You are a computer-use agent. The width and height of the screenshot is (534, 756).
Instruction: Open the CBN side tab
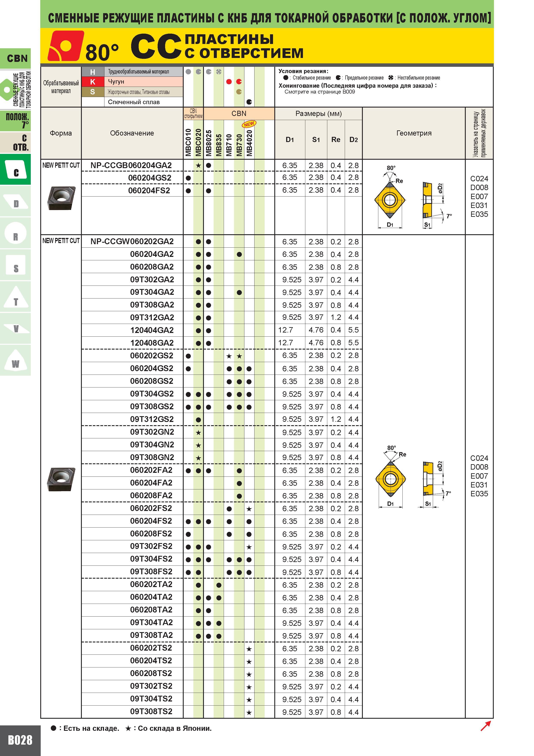16,59
